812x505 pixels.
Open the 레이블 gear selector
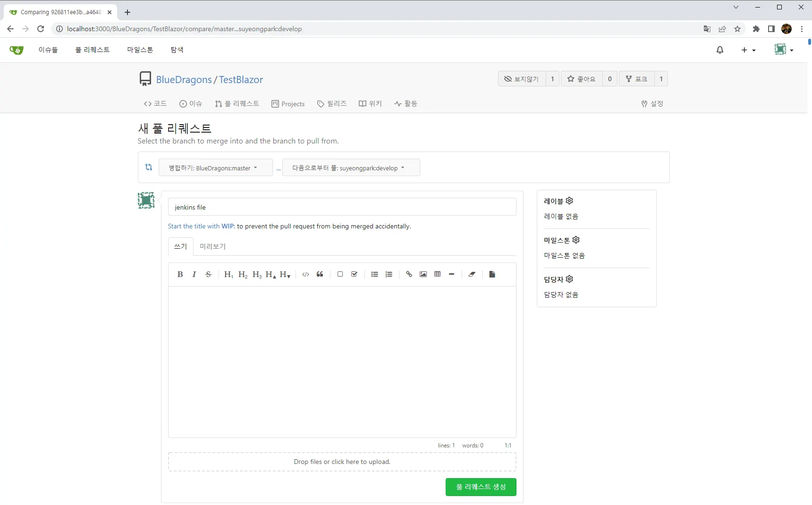click(x=569, y=201)
